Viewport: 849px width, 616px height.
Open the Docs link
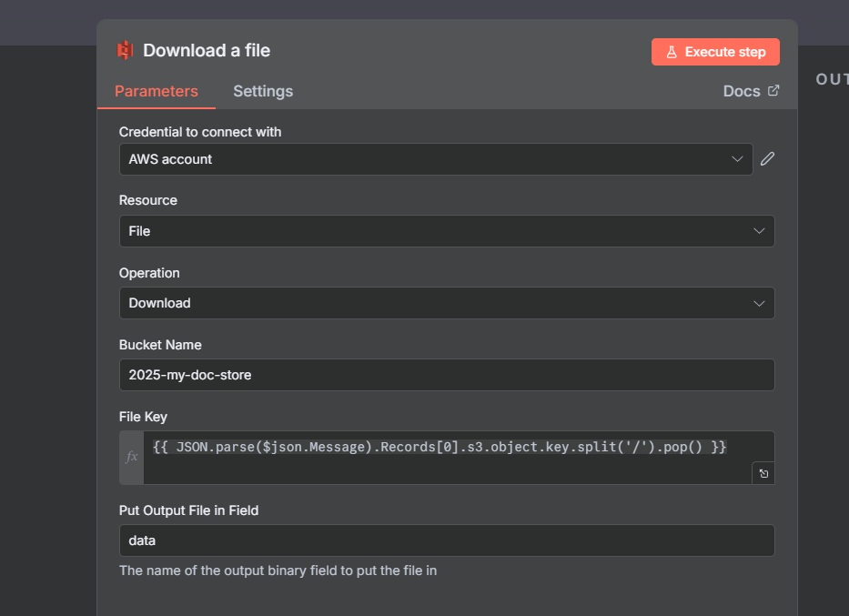tap(751, 91)
